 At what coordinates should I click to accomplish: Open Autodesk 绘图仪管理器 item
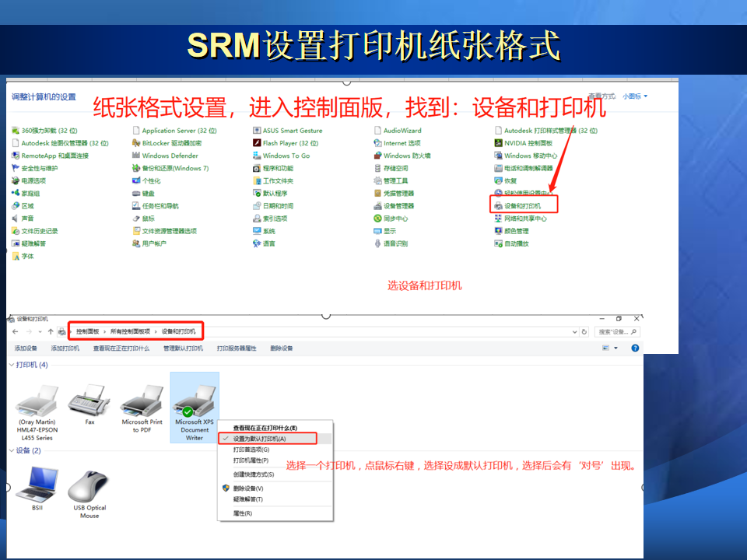click(x=60, y=143)
